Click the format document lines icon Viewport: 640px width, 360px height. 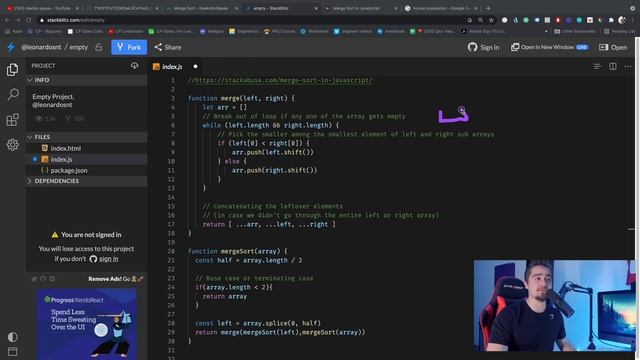[x=597, y=66]
